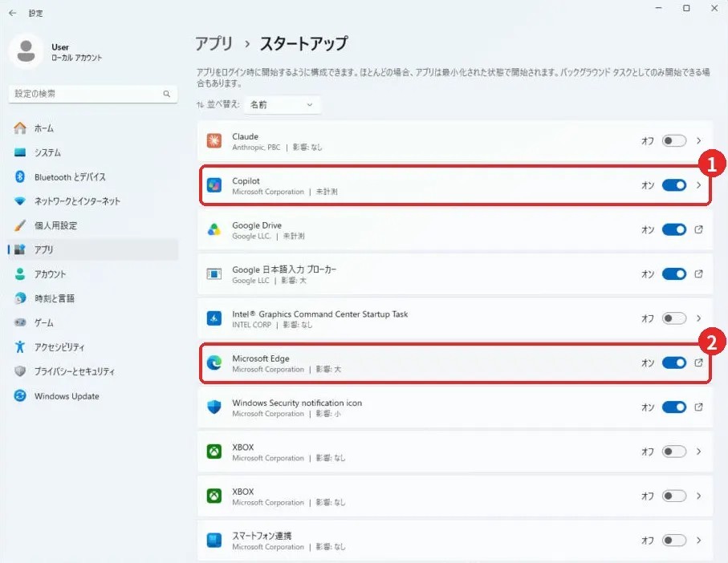Image resolution: width=728 pixels, height=563 pixels.
Task: Click the Windows Update icon in sidebar
Action: [x=20, y=395]
